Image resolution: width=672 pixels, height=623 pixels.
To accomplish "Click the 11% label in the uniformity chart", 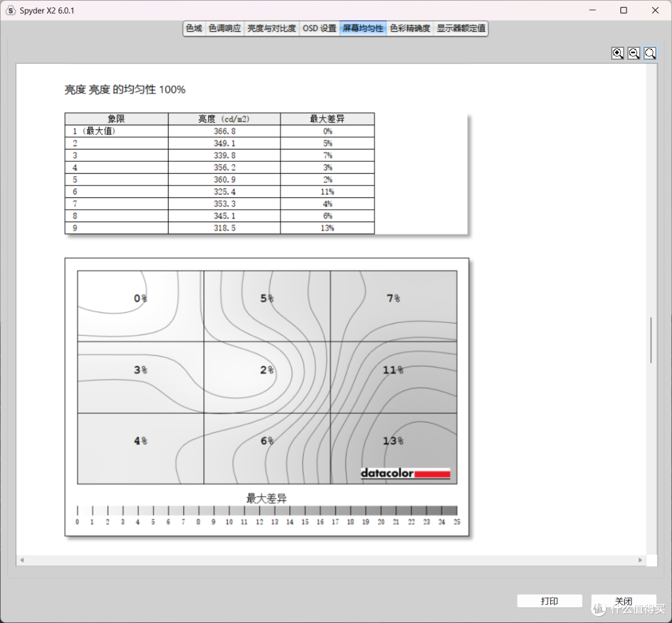I will (393, 370).
